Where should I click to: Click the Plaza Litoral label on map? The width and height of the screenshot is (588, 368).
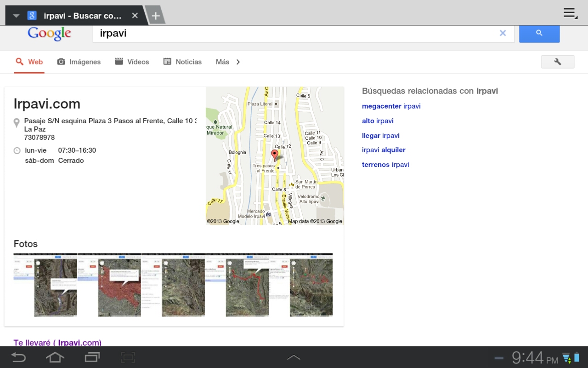[x=260, y=104]
